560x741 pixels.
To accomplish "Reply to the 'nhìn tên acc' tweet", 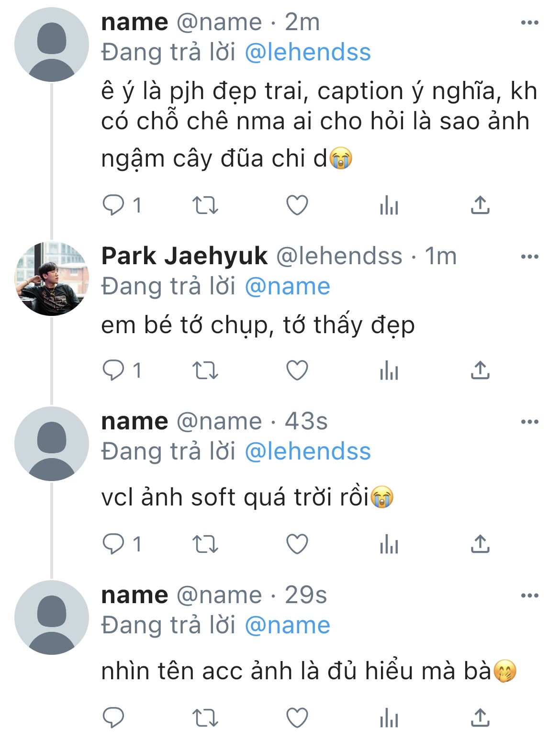I will [x=114, y=718].
